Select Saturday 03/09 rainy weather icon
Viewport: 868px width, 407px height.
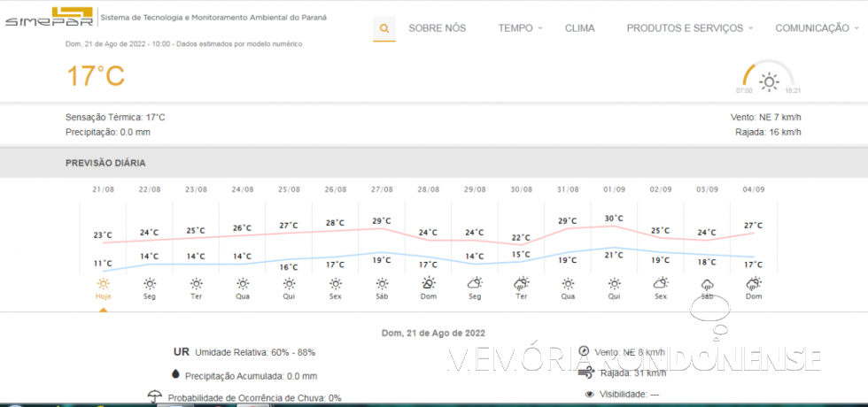(707, 284)
